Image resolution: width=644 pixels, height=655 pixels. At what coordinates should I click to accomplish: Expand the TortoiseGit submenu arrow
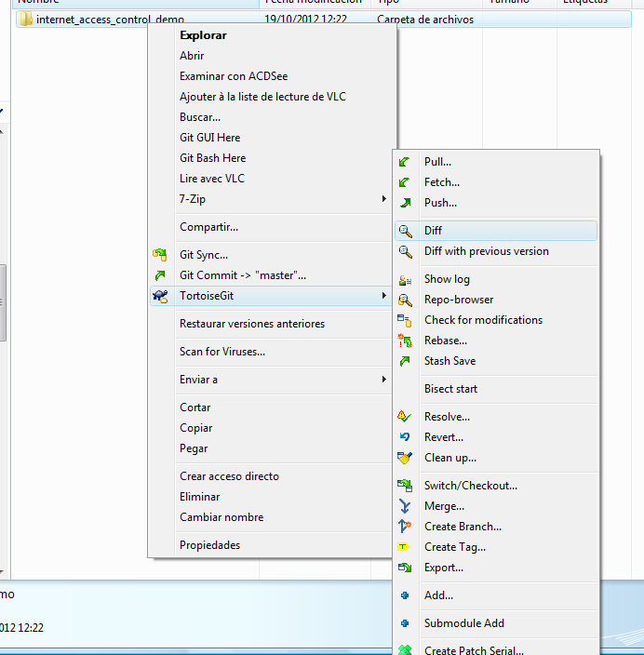click(x=383, y=295)
